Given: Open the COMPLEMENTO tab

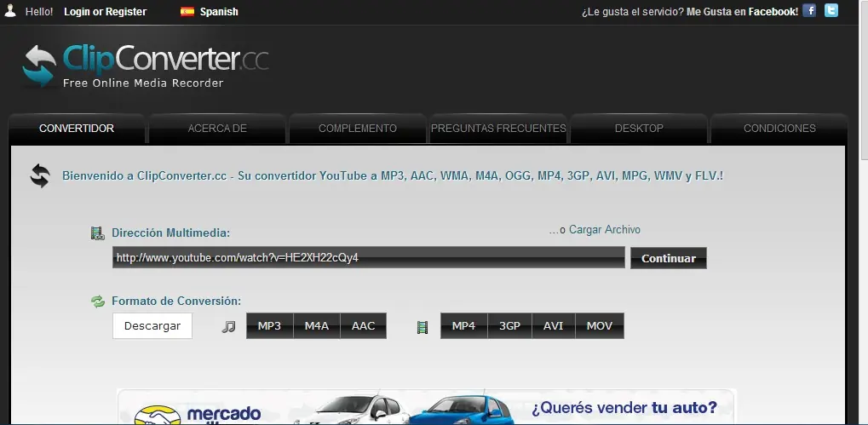Looking at the screenshot, I should 358,129.
